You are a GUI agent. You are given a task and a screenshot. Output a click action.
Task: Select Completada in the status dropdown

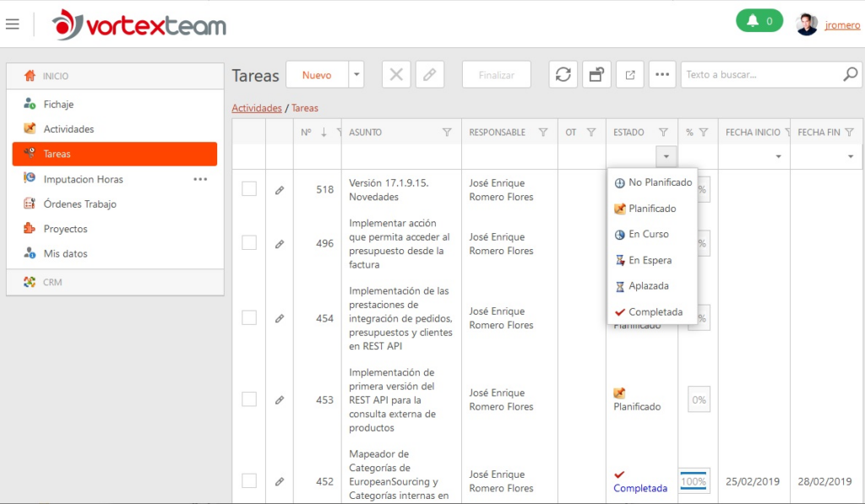[653, 312]
